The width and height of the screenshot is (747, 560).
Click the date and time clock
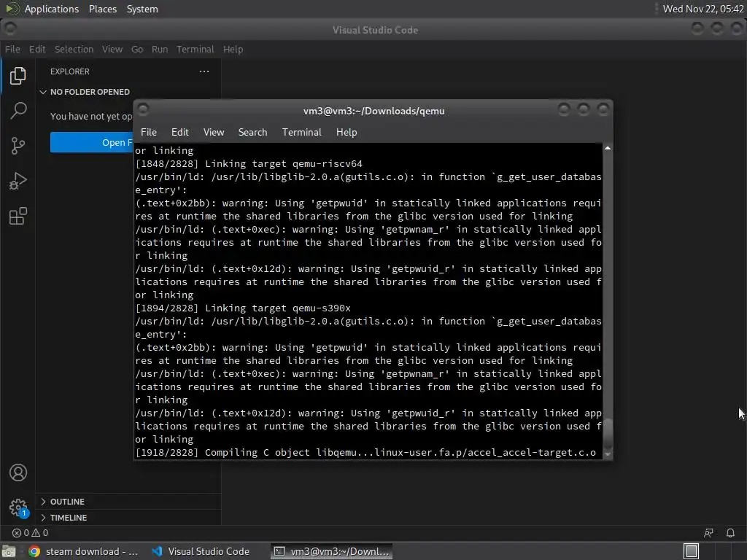703,9
